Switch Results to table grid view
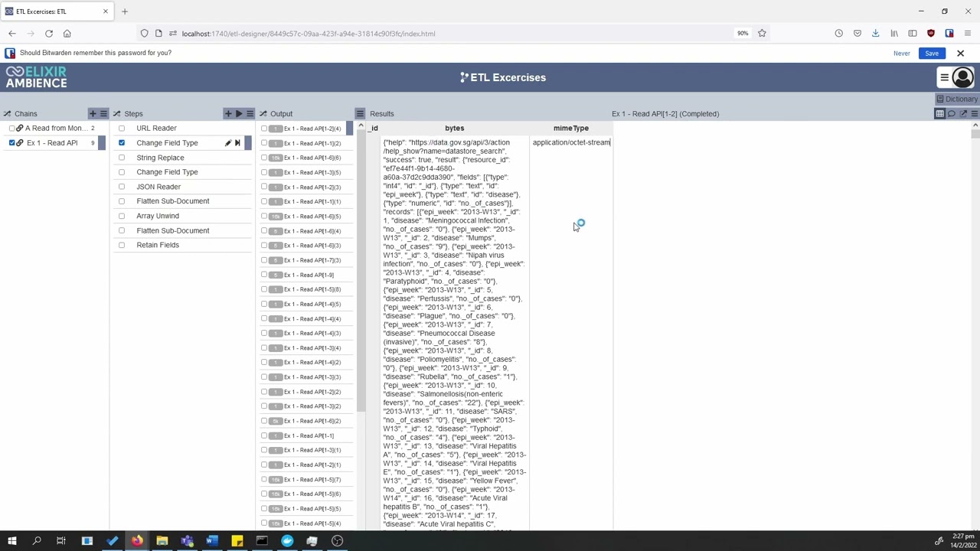Viewport: 980px width, 551px height. (x=939, y=113)
